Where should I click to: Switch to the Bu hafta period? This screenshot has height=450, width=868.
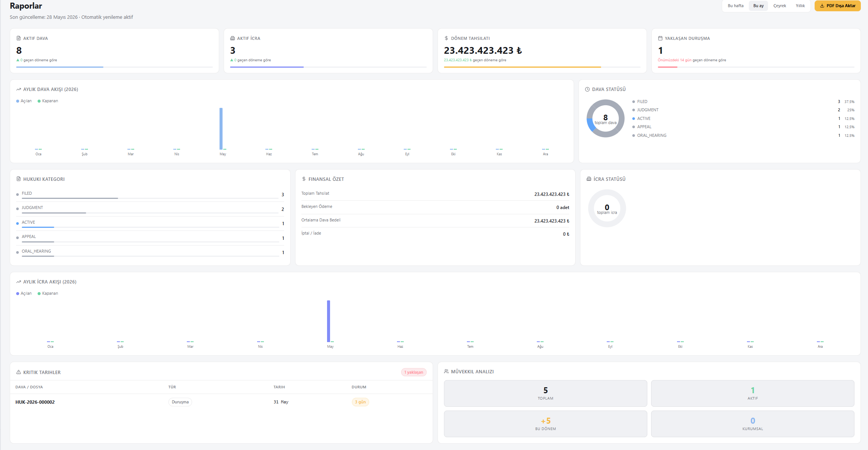[735, 6]
